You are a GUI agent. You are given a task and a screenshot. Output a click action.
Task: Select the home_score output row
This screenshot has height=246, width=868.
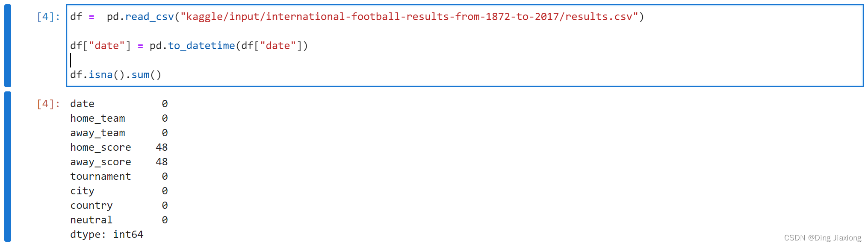coord(119,147)
